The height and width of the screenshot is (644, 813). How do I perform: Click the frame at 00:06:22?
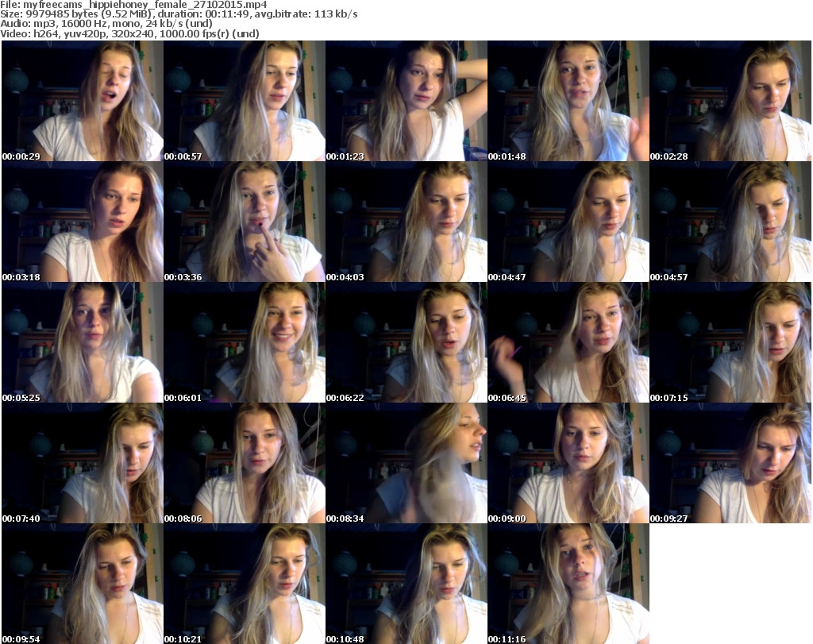pyautogui.click(x=406, y=343)
